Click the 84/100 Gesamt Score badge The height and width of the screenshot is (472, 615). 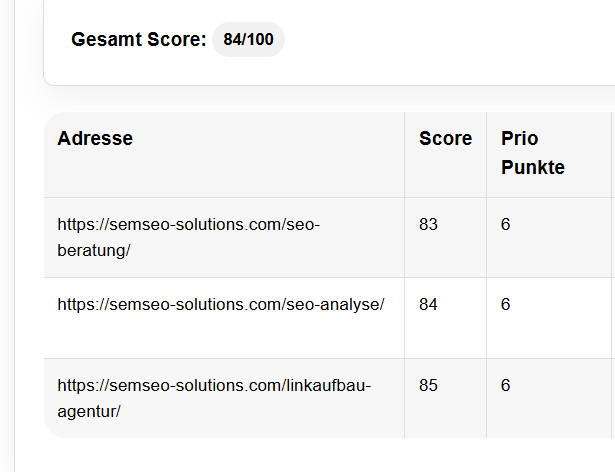(x=248, y=40)
